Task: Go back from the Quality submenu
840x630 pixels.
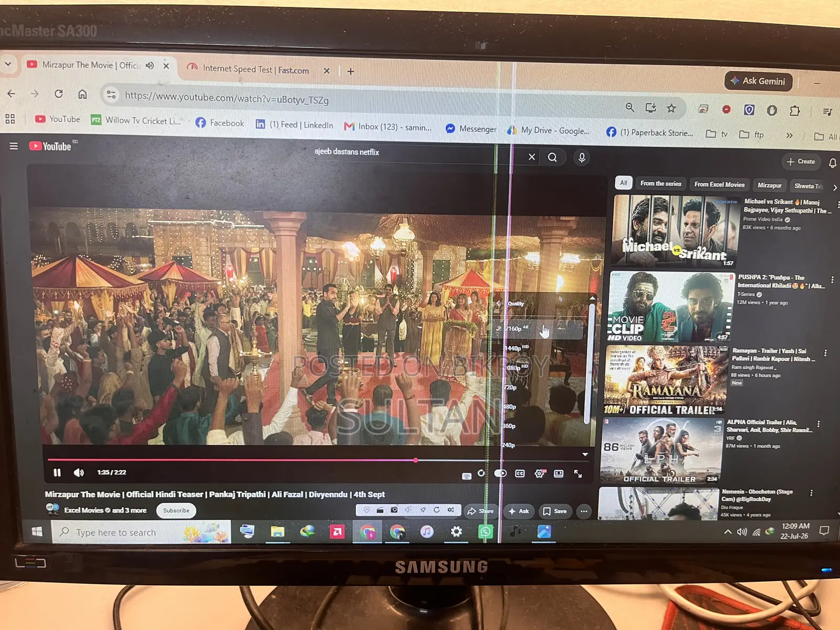Action: click(499, 303)
